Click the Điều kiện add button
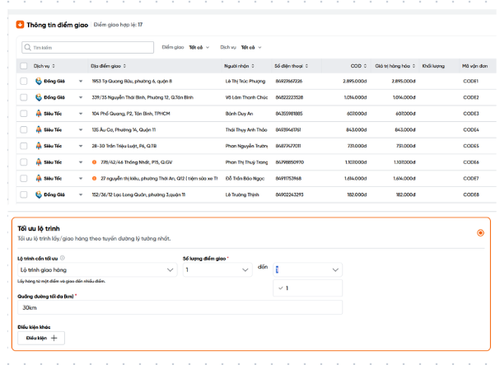The height and width of the screenshot is (365, 500). 41,338
